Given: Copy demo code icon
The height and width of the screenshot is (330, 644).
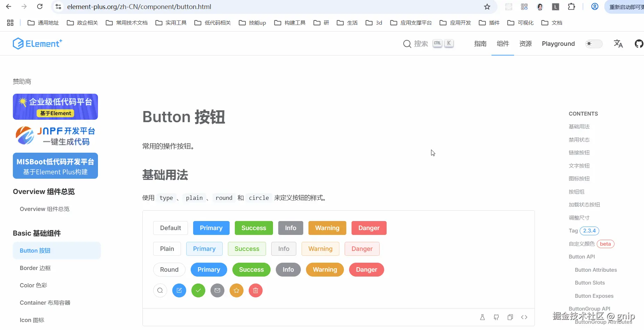Looking at the screenshot, I should pos(510,317).
